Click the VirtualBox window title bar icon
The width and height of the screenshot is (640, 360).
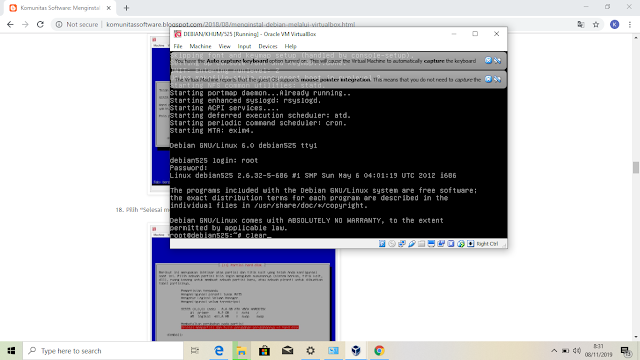pyautogui.click(x=178, y=34)
